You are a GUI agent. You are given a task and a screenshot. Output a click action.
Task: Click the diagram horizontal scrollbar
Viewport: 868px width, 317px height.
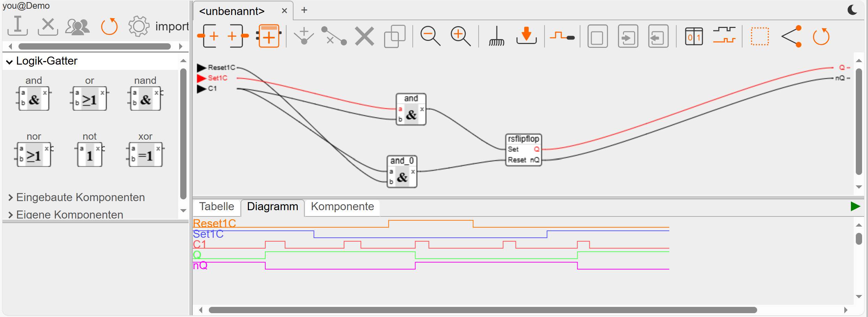click(x=483, y=310)
